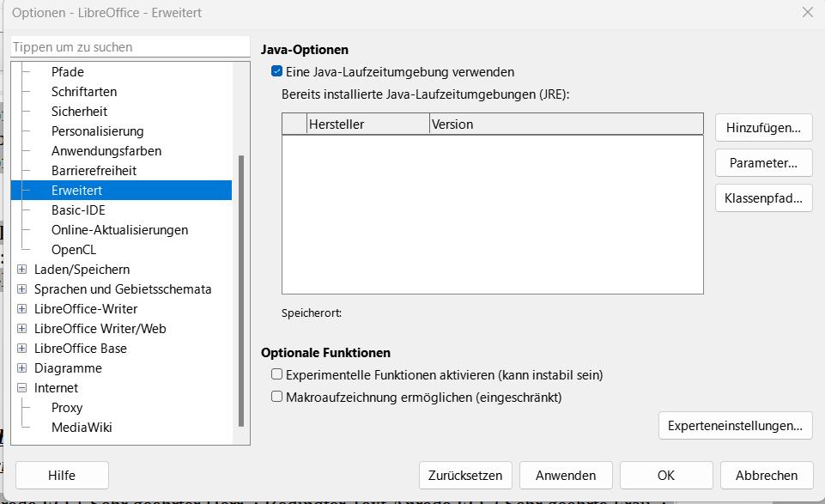The height and width of the screenshot is (504, 825).
Task: Confirm with the OK button
Action: [666, 476]
